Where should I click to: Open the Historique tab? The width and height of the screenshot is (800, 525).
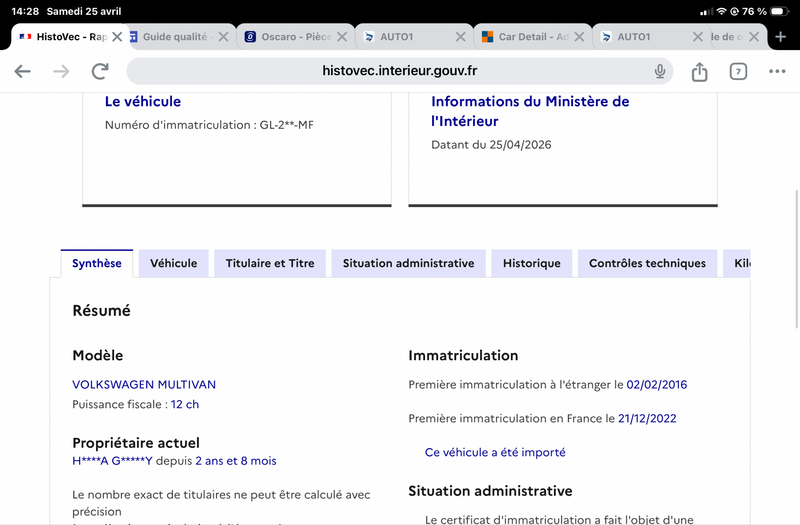pyautogui.click(x=532, y=263)
